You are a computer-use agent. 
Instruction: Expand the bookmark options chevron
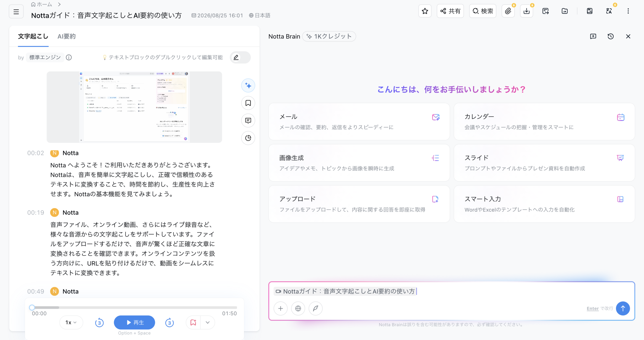[208, 322]
